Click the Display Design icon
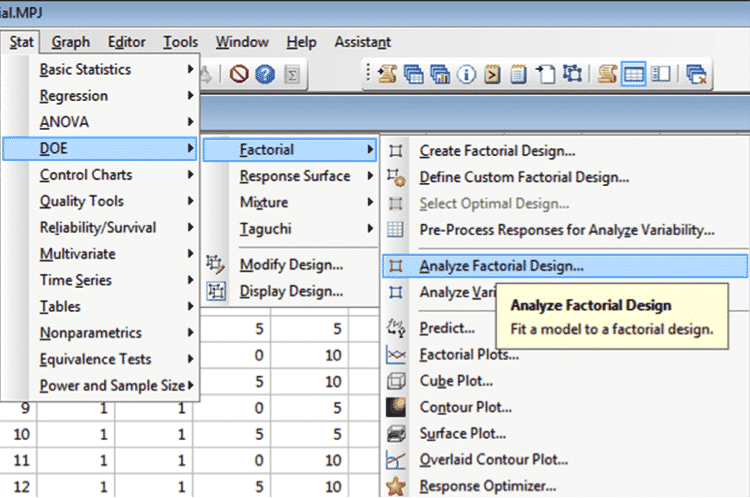 pyautogui.click(x=216, y=291)
